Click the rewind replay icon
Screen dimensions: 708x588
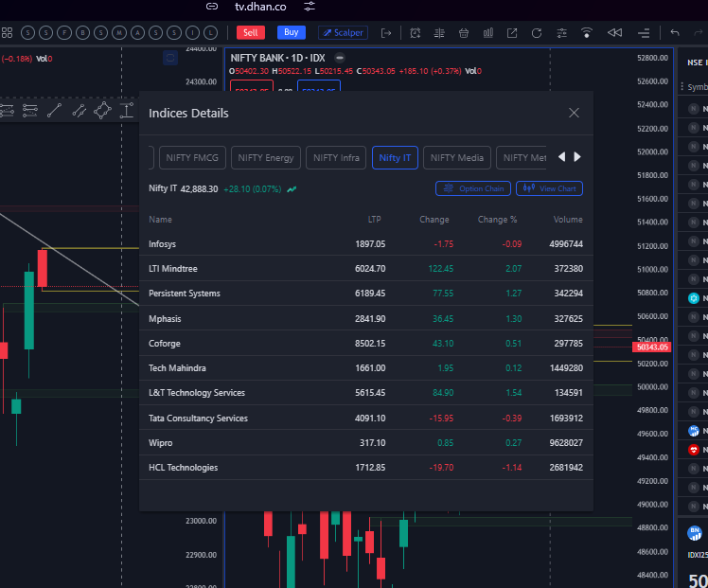coord(614,33)
